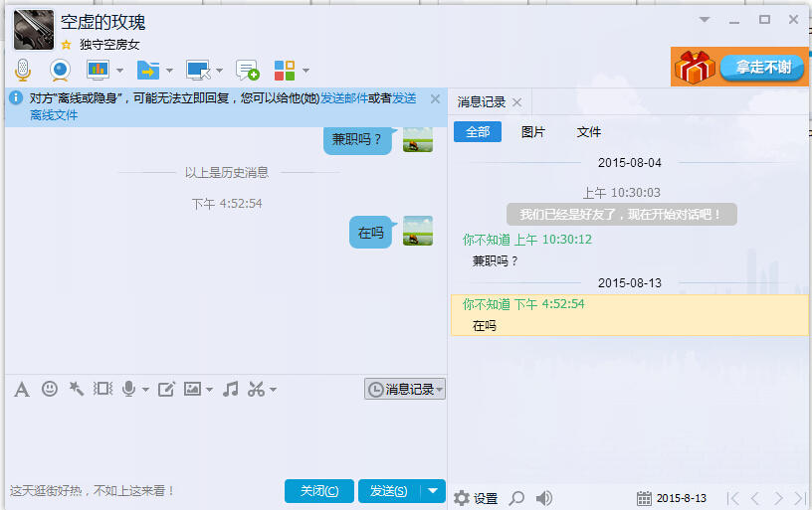The width and height of the screenshot is (812, 510).
Task: Open the 发送邮件 link
Action: click(x=344, y=98)
